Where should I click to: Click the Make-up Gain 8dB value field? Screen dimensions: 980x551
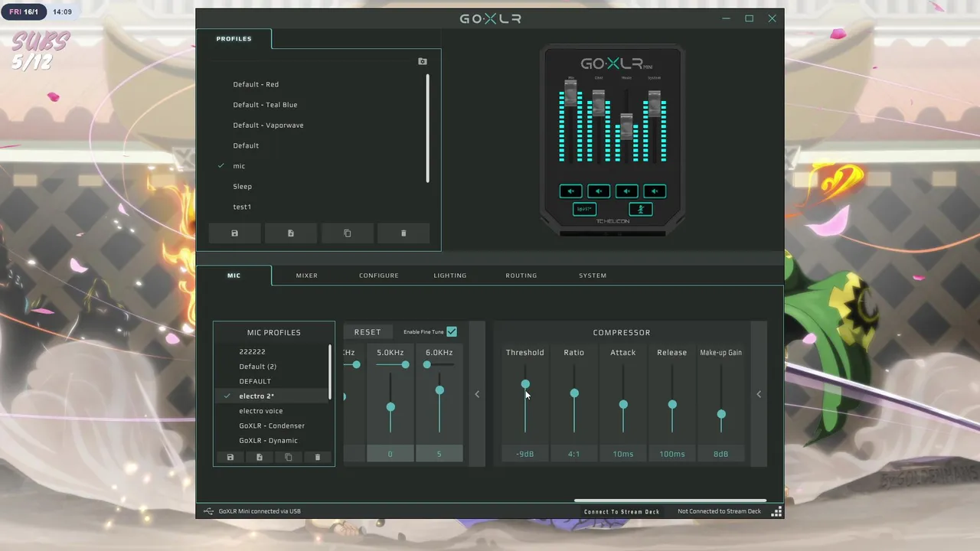(x=721, y=454)
